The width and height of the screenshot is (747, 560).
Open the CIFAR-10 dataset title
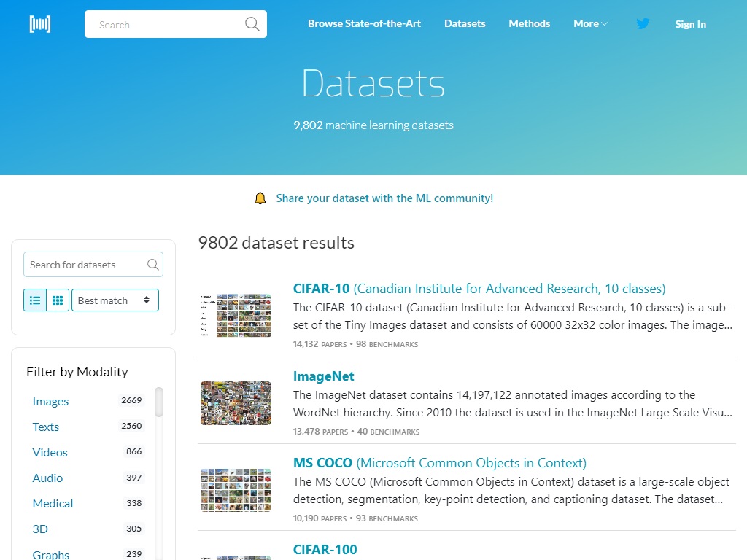(479, 289)
